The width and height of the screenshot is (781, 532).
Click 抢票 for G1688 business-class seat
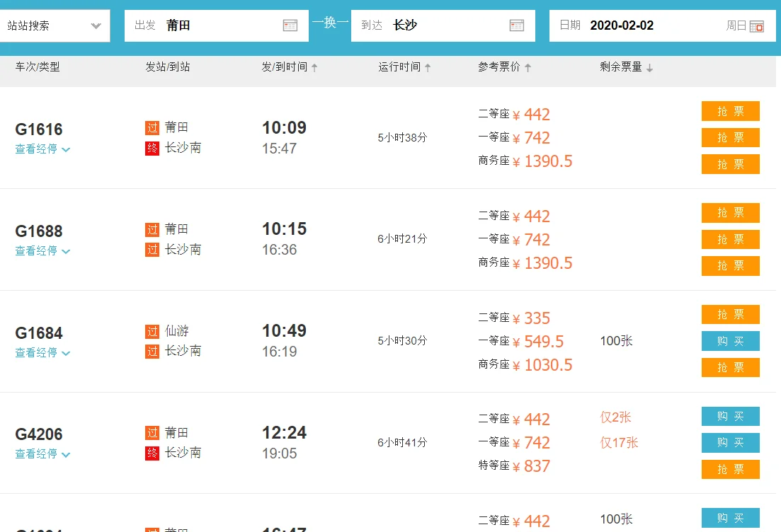[730, 266]
